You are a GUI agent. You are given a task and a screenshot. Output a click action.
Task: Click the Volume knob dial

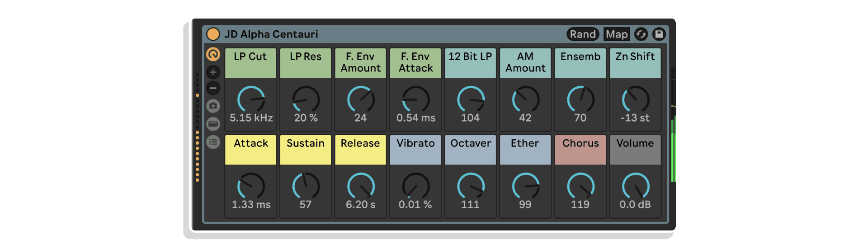click(635, 186)
